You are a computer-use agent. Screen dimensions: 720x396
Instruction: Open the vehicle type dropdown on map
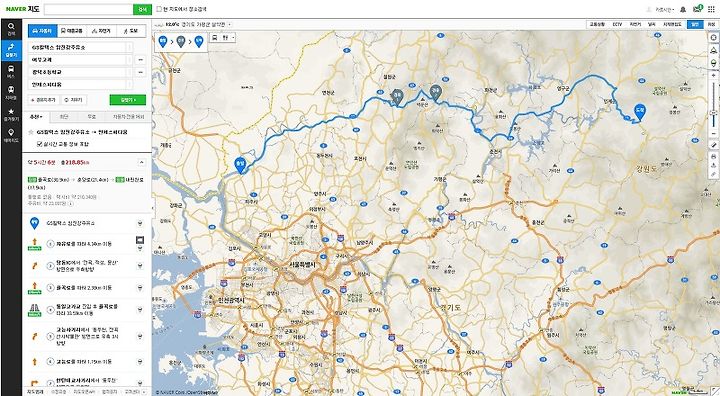[x=223, y=37]
